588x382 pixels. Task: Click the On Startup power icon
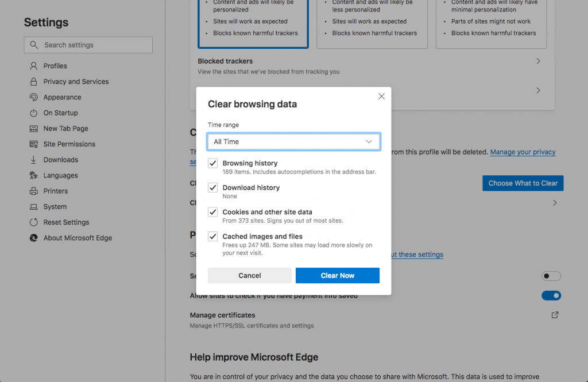point(34,113)
